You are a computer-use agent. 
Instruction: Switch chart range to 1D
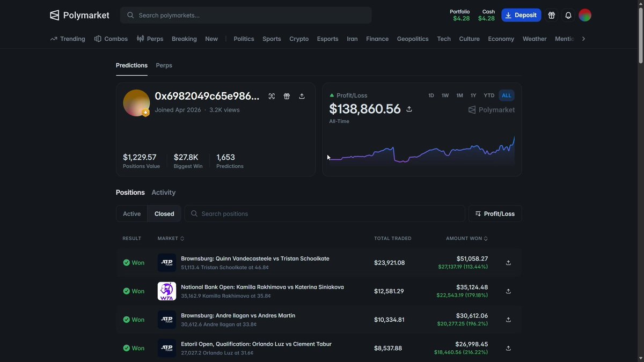click(x=431, y=95)
